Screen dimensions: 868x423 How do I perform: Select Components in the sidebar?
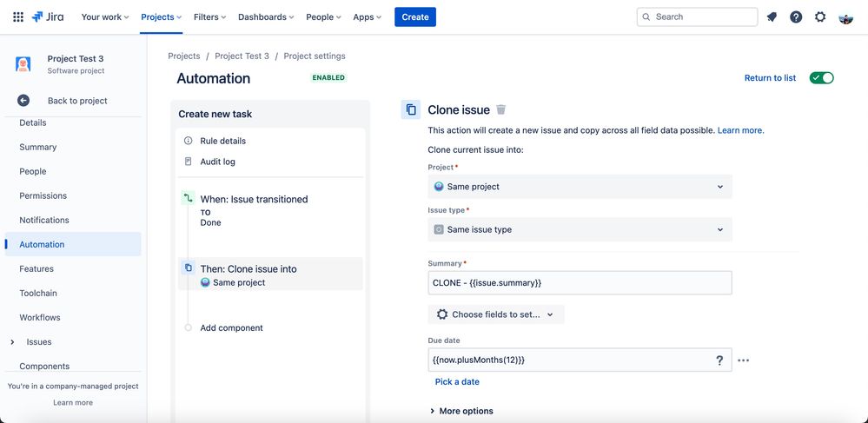pos(44,366)
